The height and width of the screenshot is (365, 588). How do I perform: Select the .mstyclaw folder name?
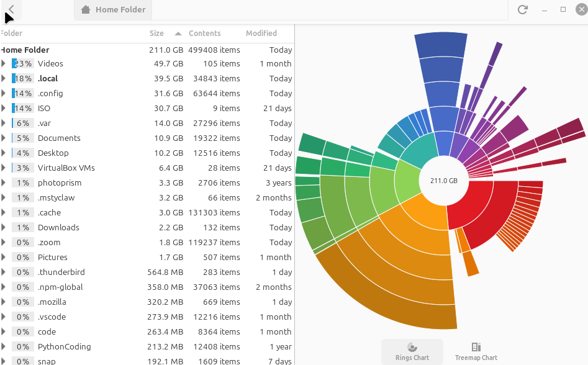click(57, 197)
